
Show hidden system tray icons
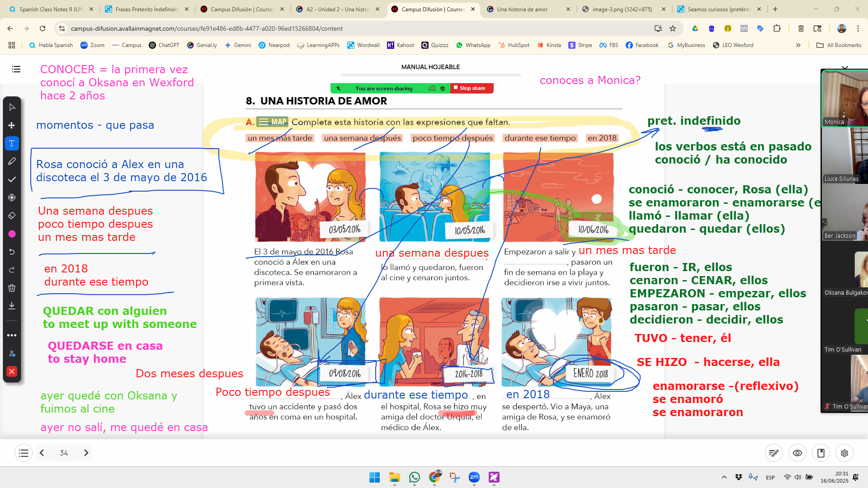click(x=724, y=477)
